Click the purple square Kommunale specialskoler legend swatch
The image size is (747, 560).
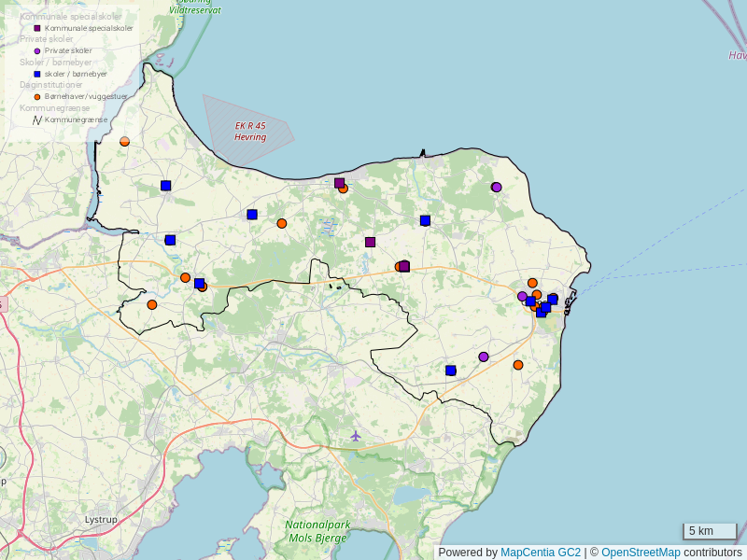click(x=37, y=28)
